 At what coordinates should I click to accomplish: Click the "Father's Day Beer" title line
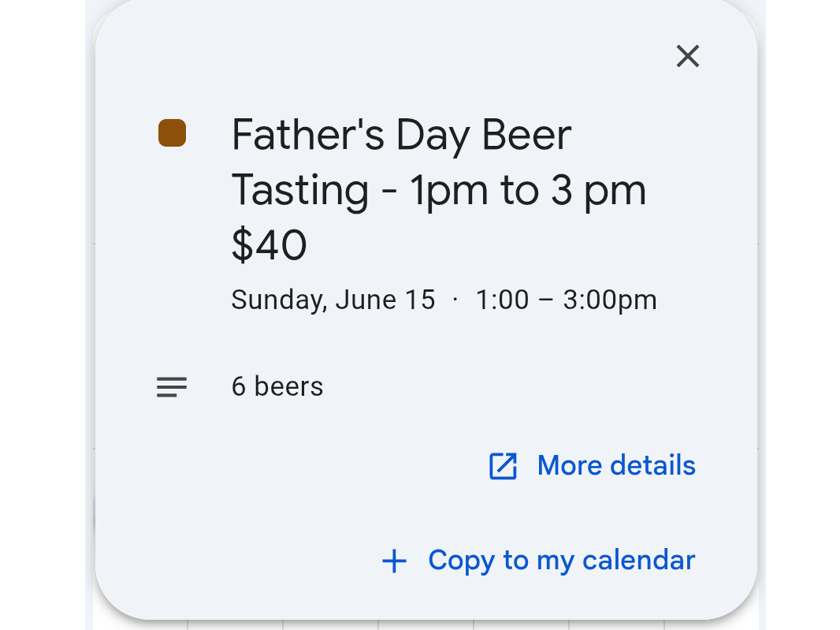401,135
